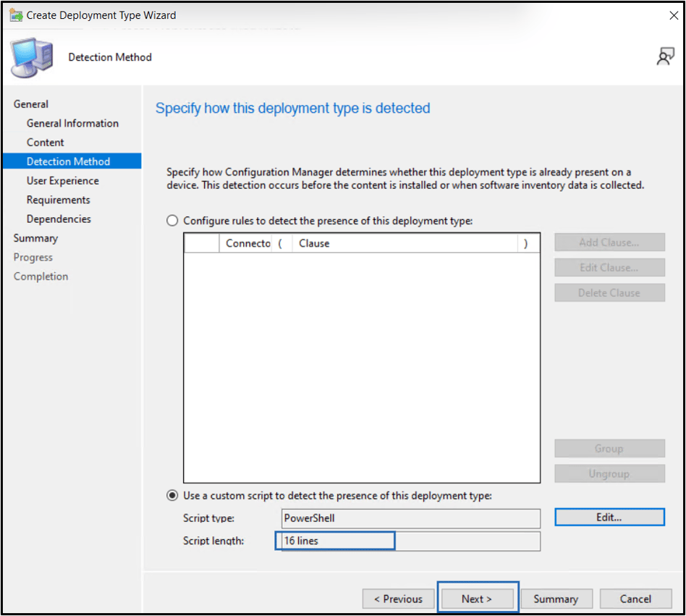Viewport: 686px width, 616px height.
Task: Click the 'Detection Method' header title text
Action: 110,57
